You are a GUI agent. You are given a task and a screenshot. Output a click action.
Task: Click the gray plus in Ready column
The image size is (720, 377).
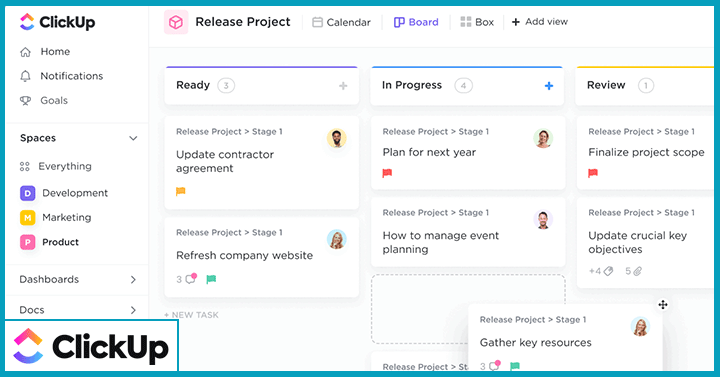coord(343,86)
